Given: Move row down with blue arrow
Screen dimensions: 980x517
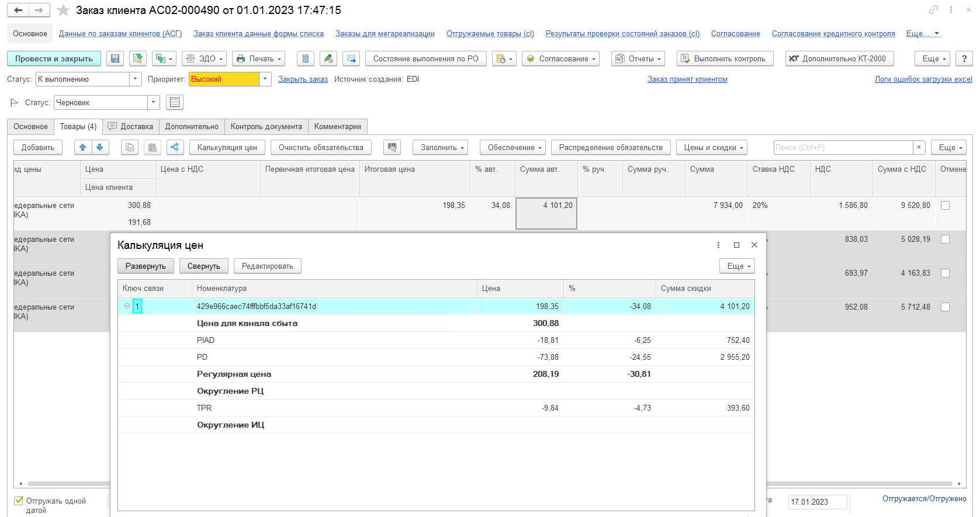Looking at the screenshot, I should coord(100,147).
